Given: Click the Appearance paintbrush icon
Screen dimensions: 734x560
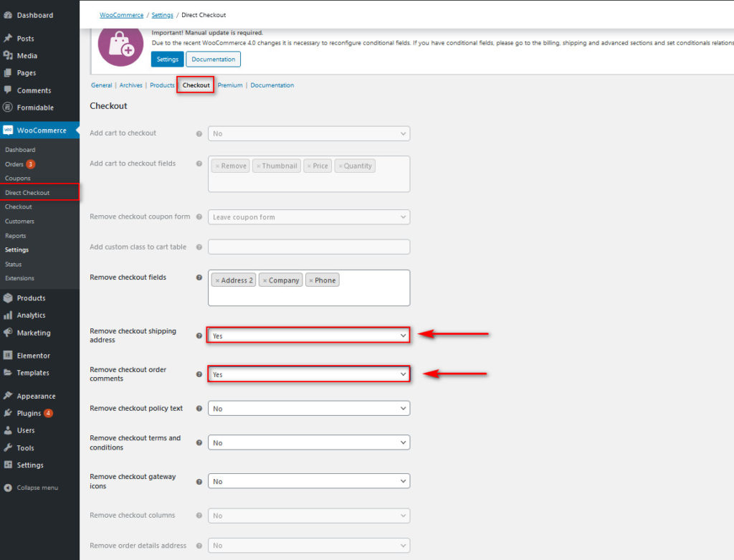Looking at the screenshot, I should [x=7, y=396].
